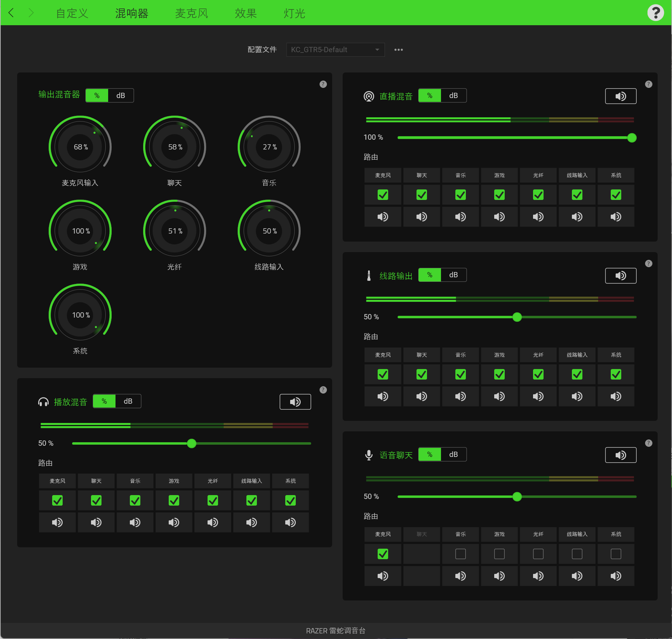Open help for 输出混音器 panel
The width and height of the screenshot is (672, 639).
[x=323, y=84]
